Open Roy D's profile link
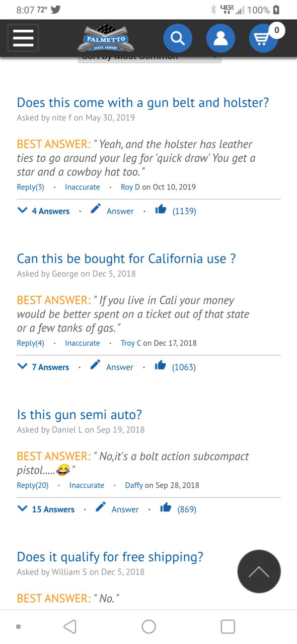The image size is (297, 644). [x=130, y=187]
